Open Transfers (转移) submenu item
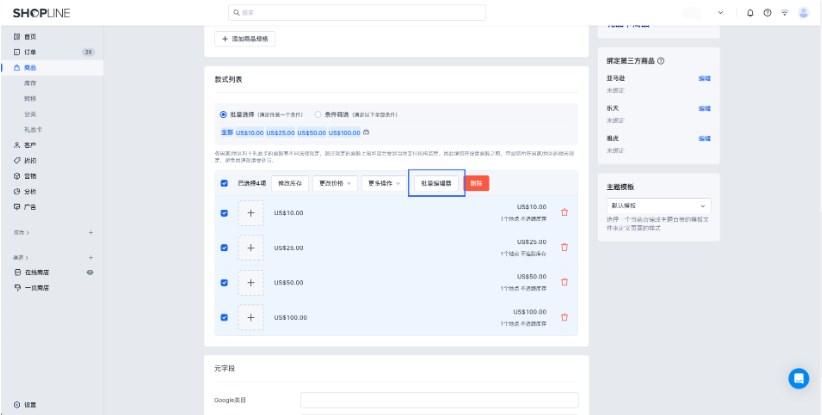This screenshot has height=415, width=822. pyautogui.click(x=30, y=99)
